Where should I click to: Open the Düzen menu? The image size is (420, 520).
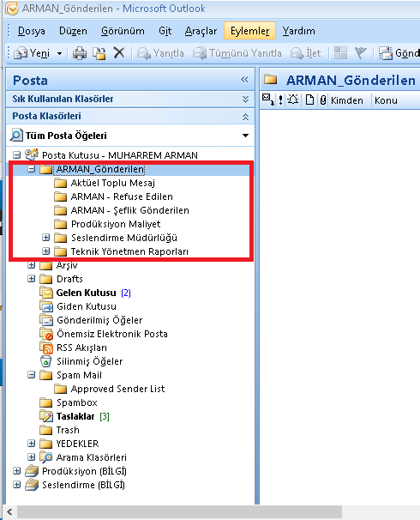click(x=73, y=31)
